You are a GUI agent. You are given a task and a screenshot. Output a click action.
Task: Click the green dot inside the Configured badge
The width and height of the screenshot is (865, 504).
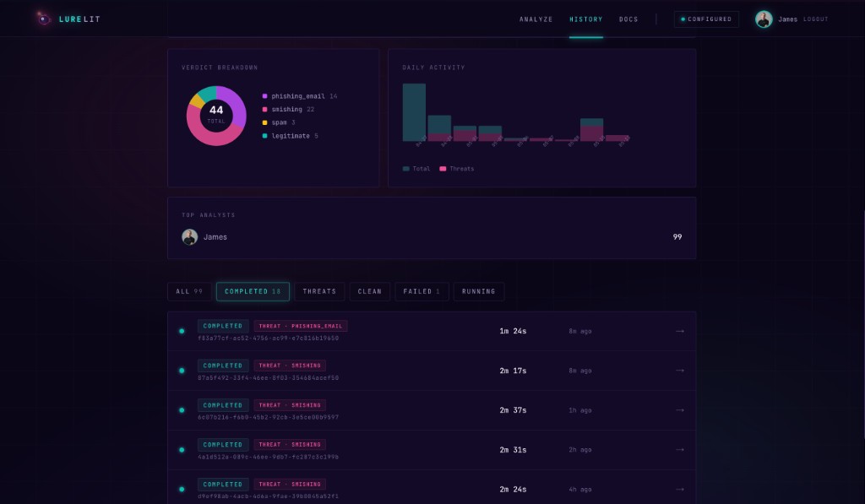(683, 19)
